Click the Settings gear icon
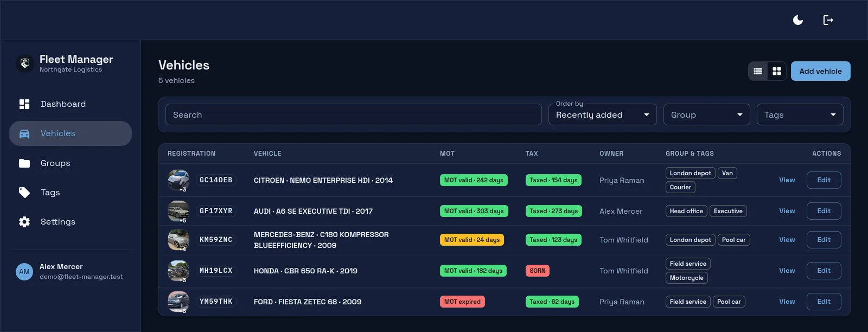Image resolution: width=868 pixels, height=332 pixels. (x=24, y=222)
